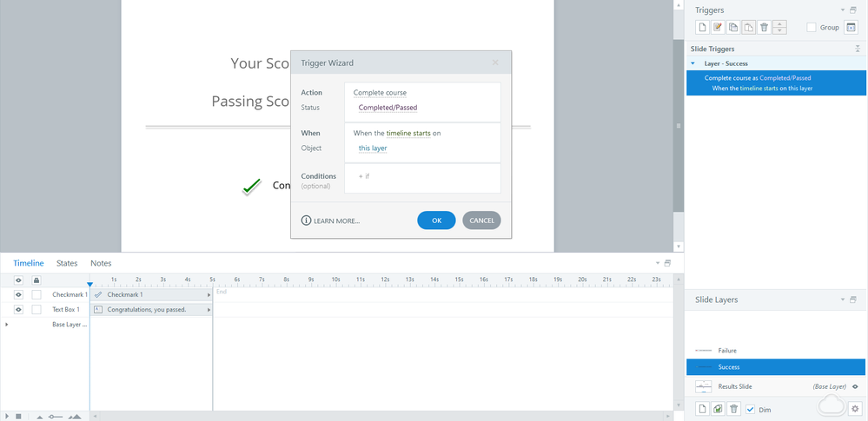The image size is (868, 421).
Task: Open slide layer properties gear
Action: 853,409
